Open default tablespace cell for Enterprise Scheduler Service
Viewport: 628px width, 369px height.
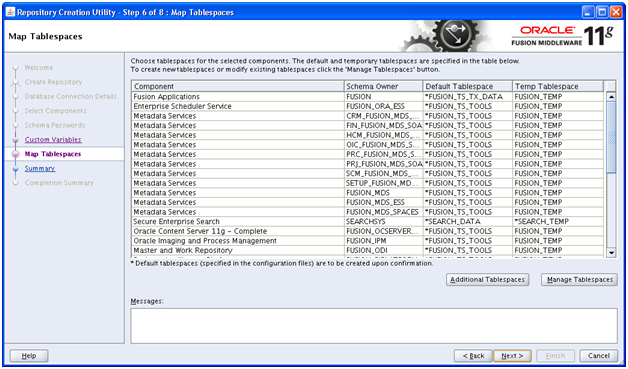tap(468, 106)
